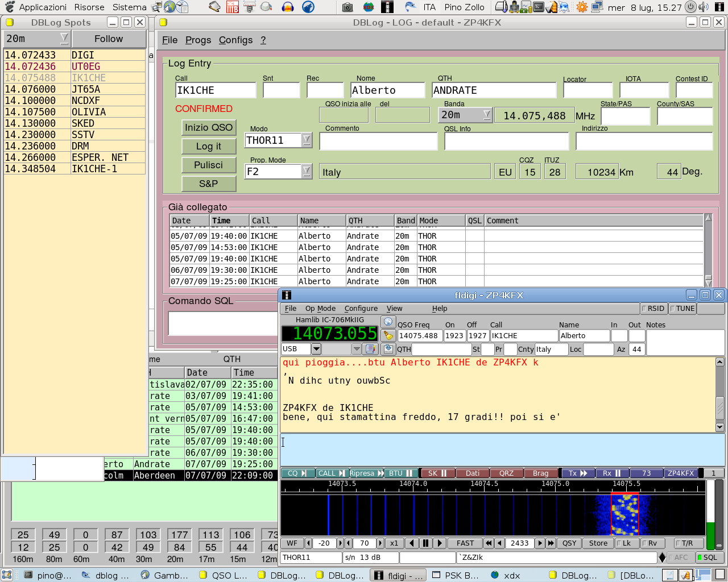Click the Call input field in Log Entry
This screenshot has height=582, width=728.
216,90
